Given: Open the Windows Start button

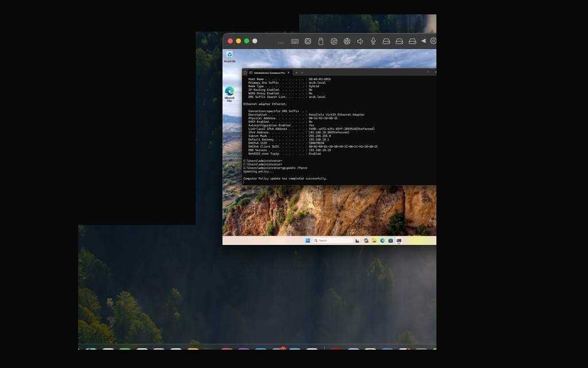Looking at the screenshot, I should click(308, 240).
